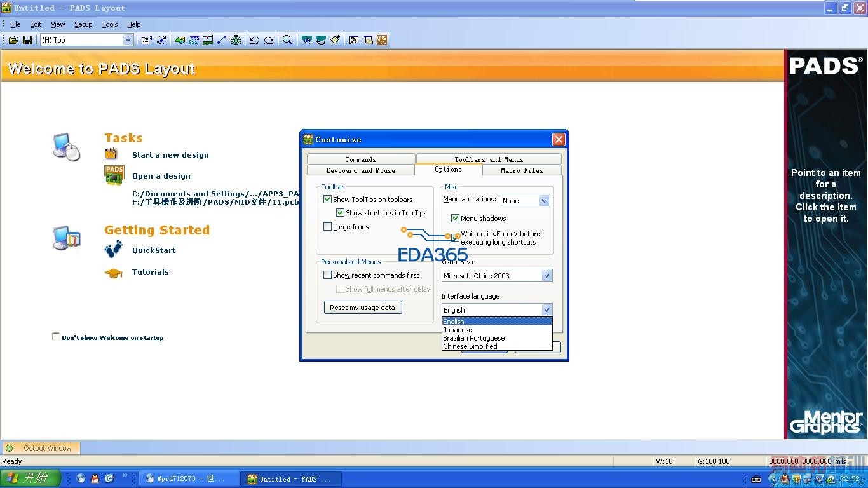Toggle the Output Window toolbar icon
Image resolution: width=868 pixels, height=488 pixels.
point(354,40)
